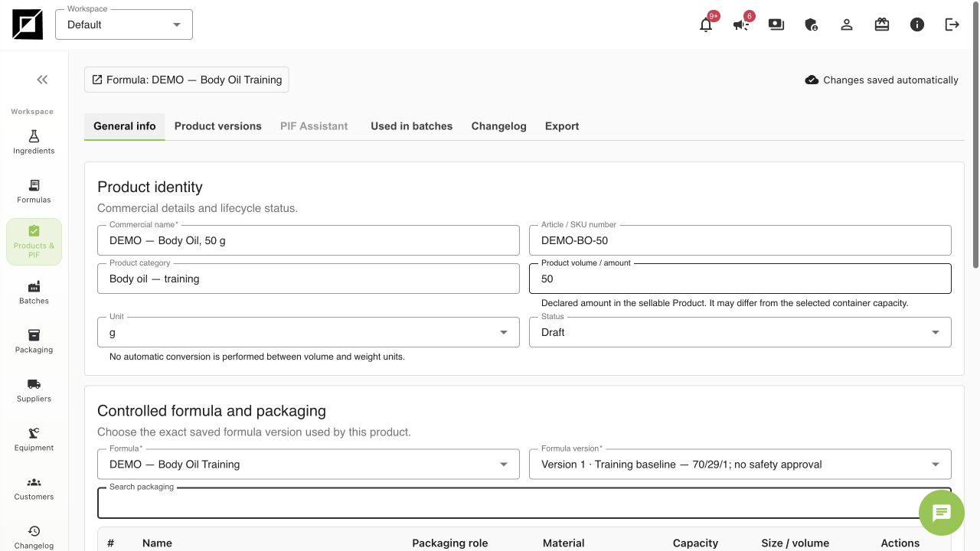
Task: Expand the Workspace Default dropdown
Action: coord(124,24)
